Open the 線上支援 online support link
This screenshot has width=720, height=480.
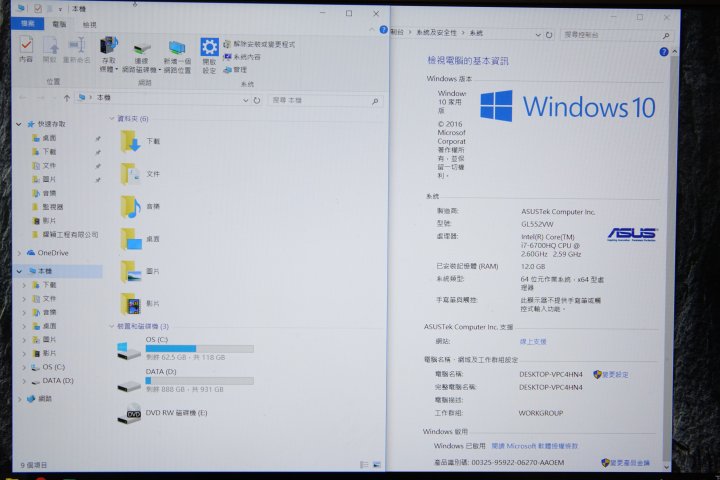click(x=533, y=341)
